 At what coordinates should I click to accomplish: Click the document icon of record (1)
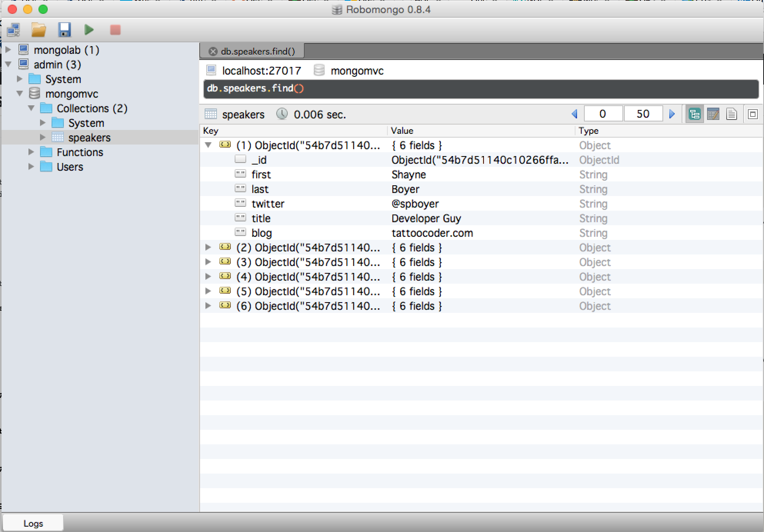[225, 145]
